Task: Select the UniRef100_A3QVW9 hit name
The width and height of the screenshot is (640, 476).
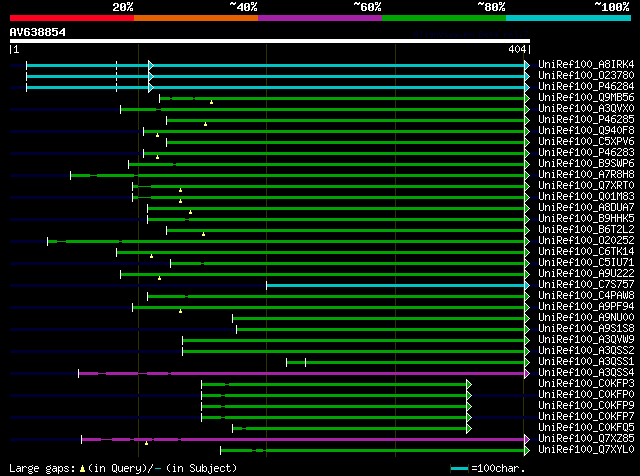Action: click(586, 340)
